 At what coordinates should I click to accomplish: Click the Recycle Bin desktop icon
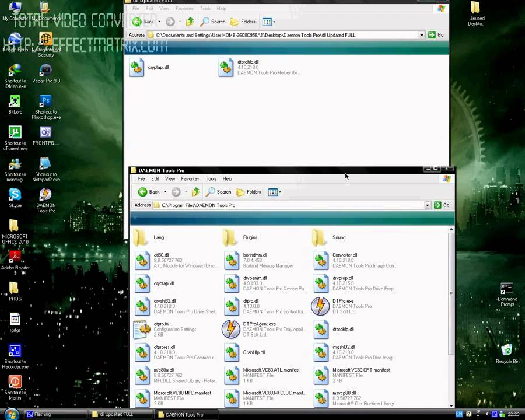point(508,353)
